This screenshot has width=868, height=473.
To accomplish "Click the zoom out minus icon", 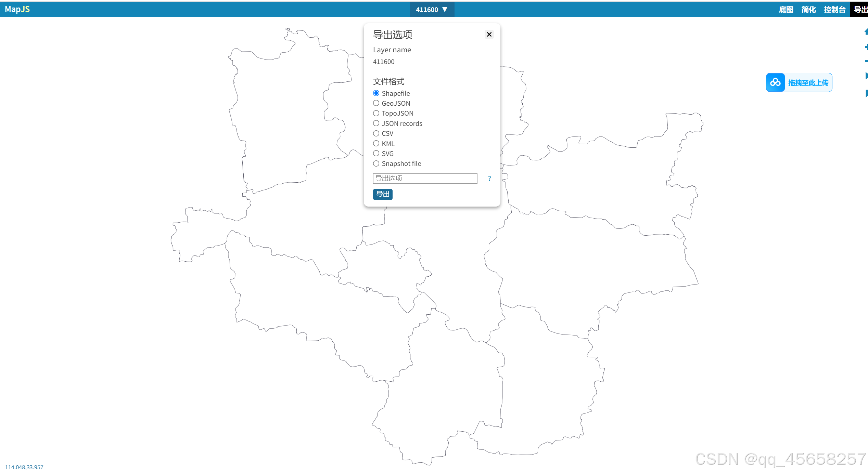I will (x=866, y=61).
